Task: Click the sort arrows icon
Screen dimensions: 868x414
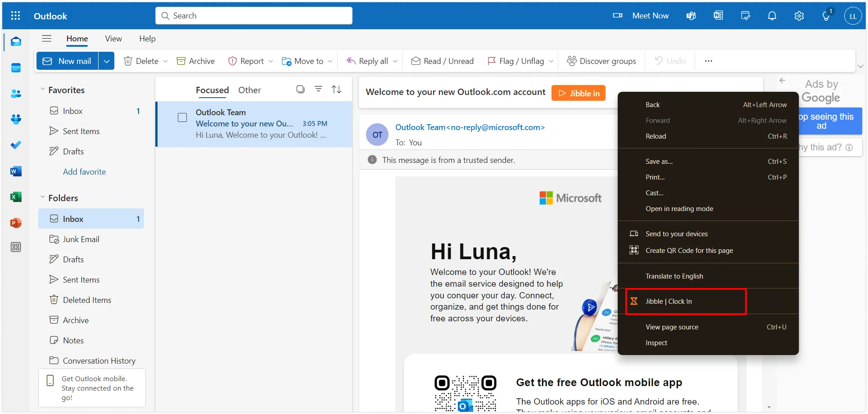Action: (x=336, y=89)
